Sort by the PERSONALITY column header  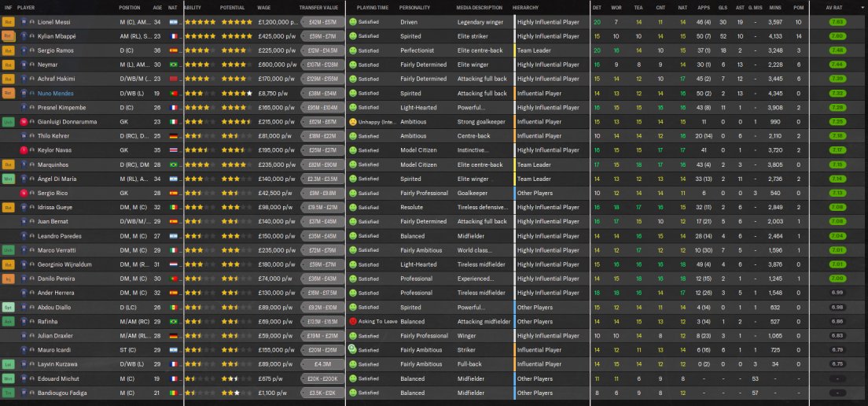click(x=414, y=8)
